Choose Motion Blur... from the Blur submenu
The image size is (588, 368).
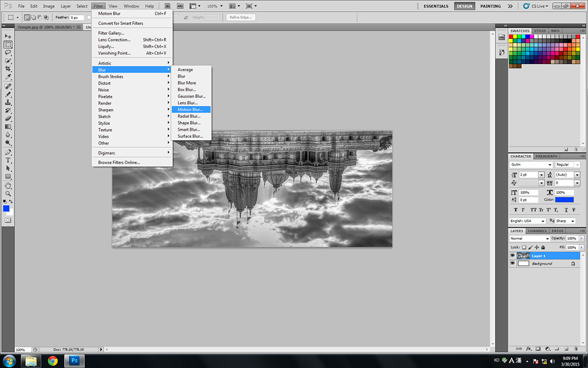(190, 110)
